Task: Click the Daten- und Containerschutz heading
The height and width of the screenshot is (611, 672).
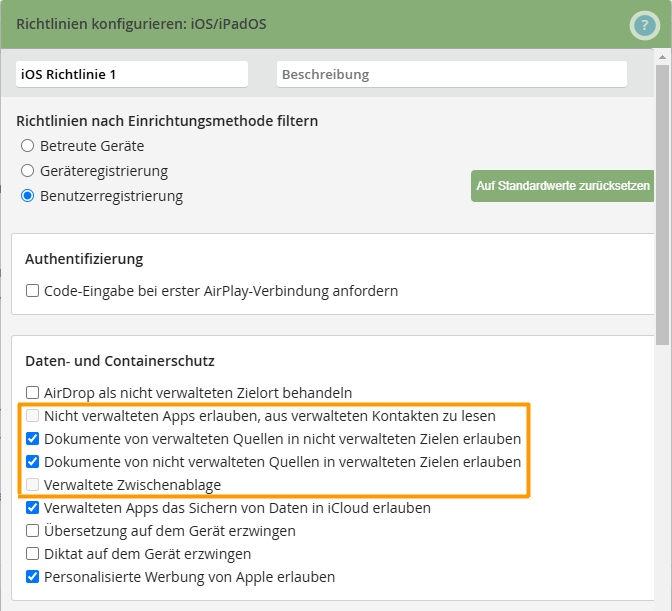Action: click(x=120, y=361)
